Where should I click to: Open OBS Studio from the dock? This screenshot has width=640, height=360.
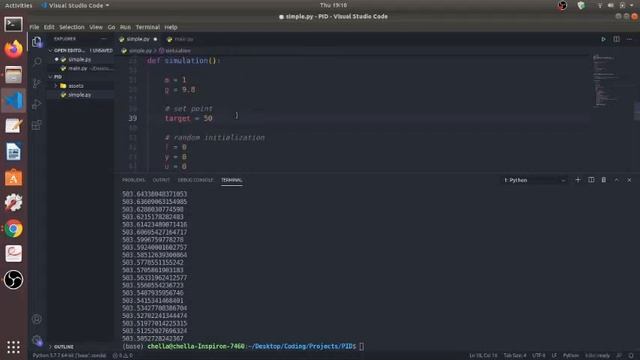click(x=13, y=280)
